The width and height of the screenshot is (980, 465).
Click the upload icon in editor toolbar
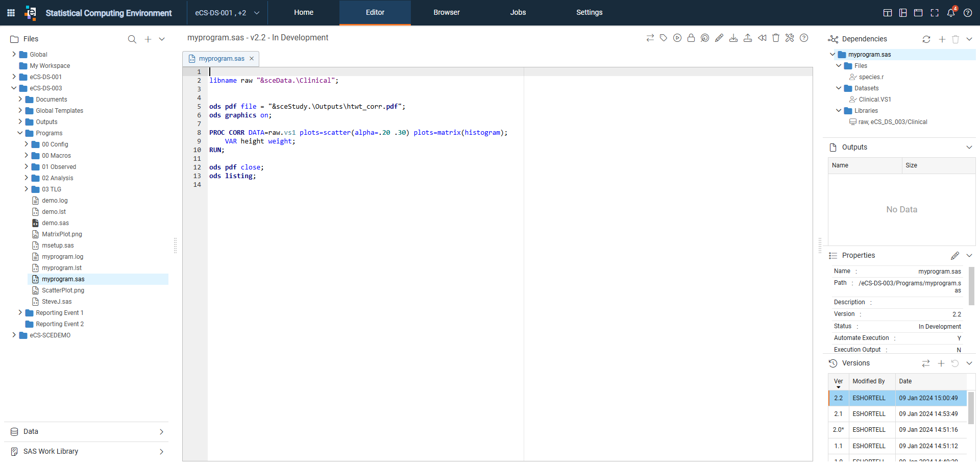pyautogui.click(x=748, y=38)
